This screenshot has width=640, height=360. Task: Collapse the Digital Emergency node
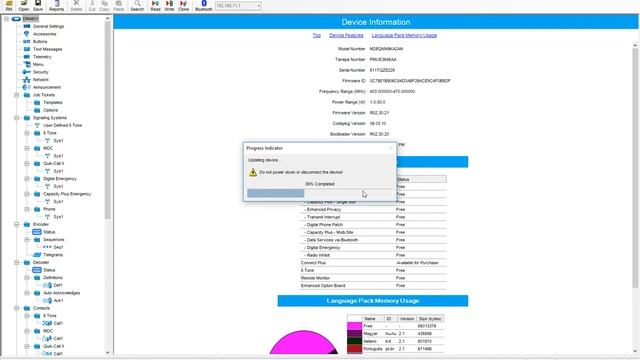coord(27,179)
